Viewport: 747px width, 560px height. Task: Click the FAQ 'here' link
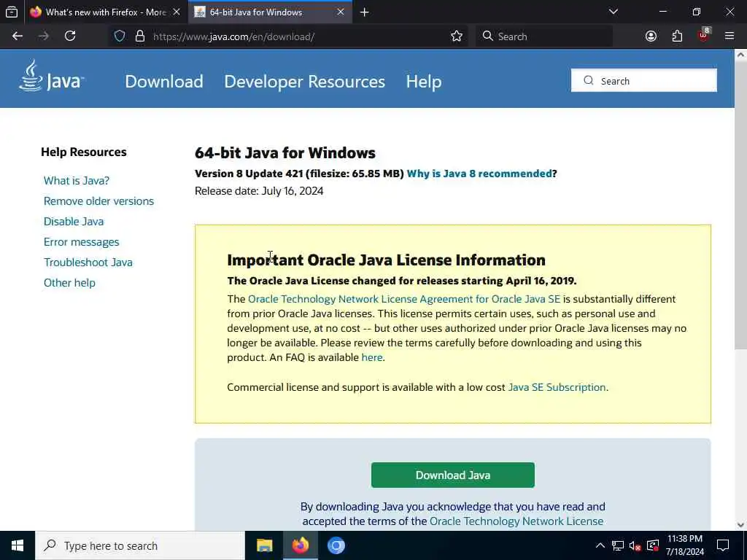pyautogui.click(x=371, y=357)
